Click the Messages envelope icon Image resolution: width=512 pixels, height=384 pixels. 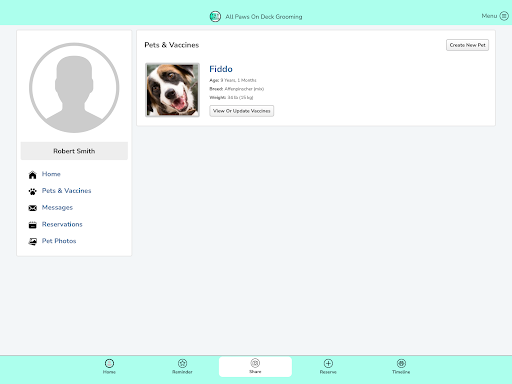coord(32,208)
